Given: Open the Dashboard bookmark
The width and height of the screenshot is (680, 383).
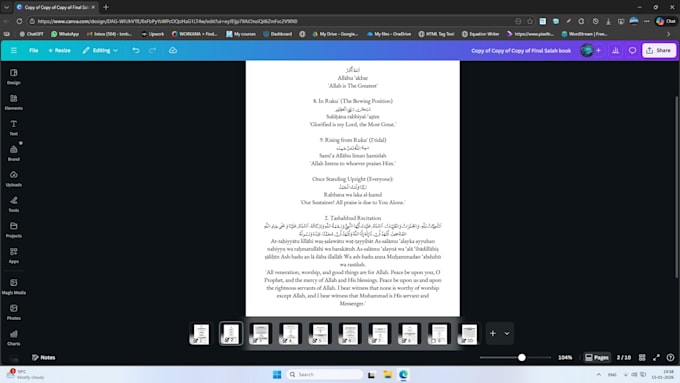Looking at the screenshot, I should [x=278, y=34].
